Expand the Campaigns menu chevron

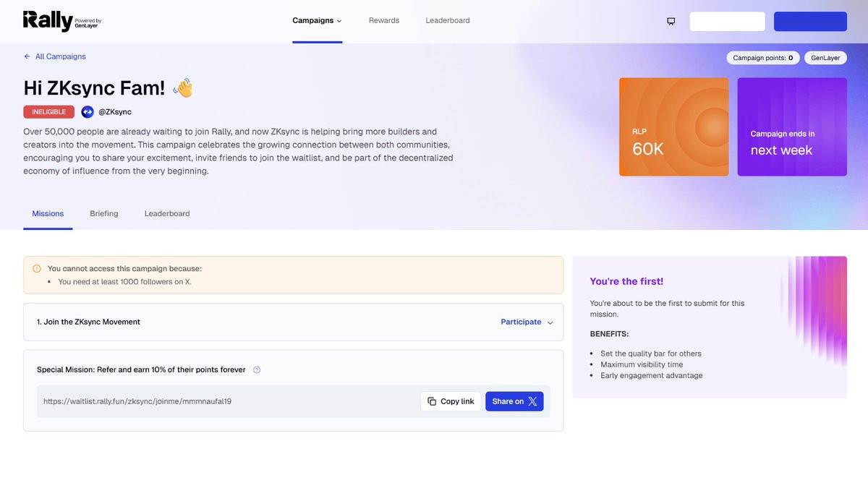pyautogui.click(x=339, y=21)
